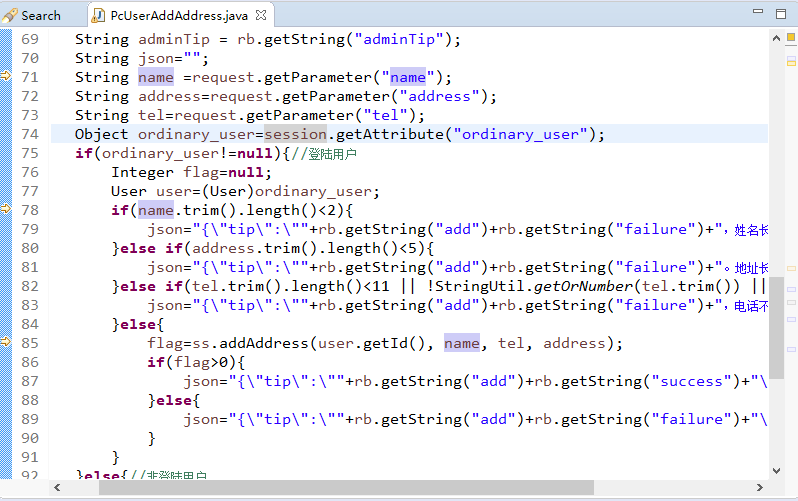Click "name" string literal in getParameter on line 71
Image resolution: width=798 pixels, height=501 pixels.
(408, 77)
